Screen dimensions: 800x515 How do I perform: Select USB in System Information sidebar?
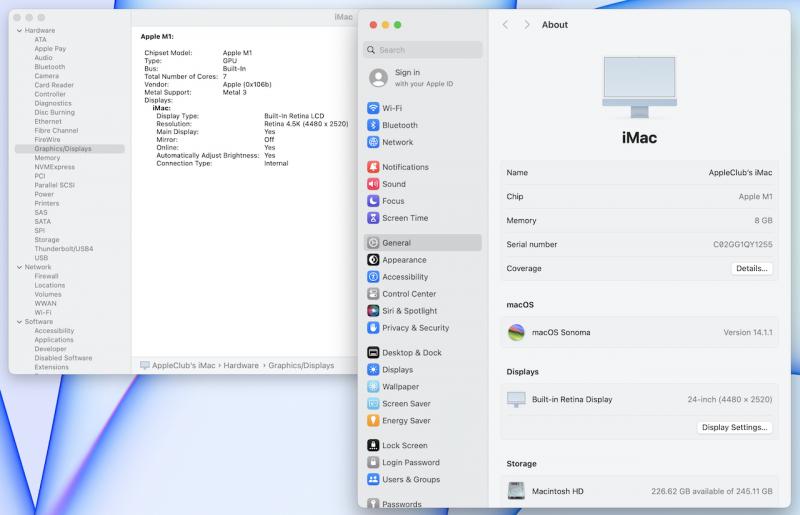click(x=41, y=258)
